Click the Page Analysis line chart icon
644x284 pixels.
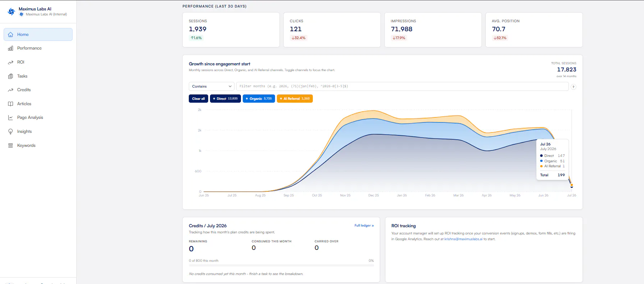pos(10,117)
